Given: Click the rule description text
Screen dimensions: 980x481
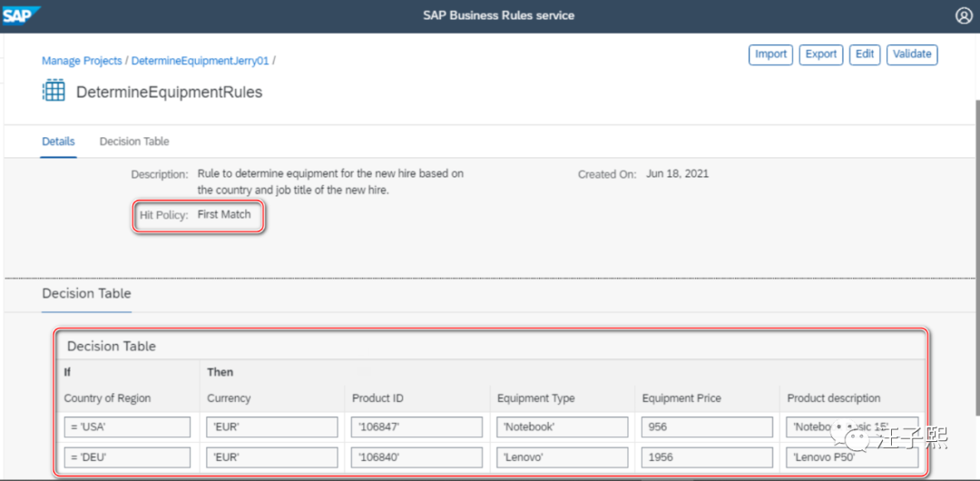Looking at the screenshot, I should click(330, 182).
